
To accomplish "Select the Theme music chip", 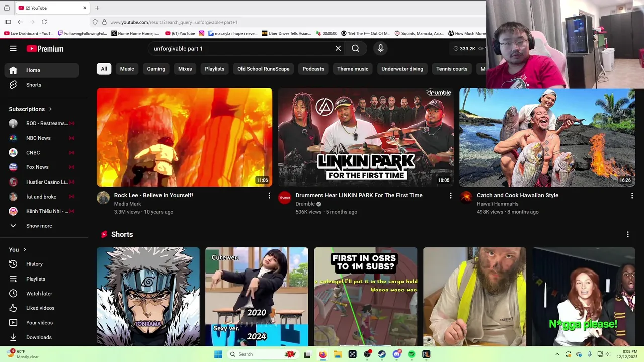I will (353, 69).
